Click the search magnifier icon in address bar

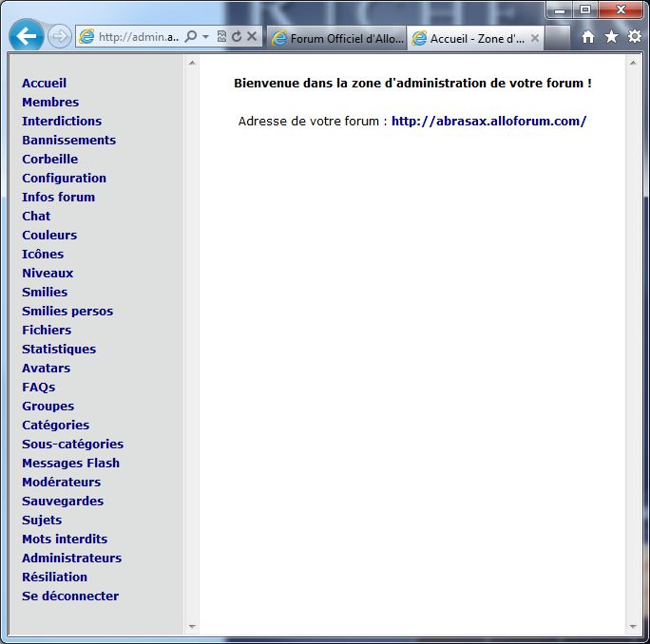click(191, 37)
